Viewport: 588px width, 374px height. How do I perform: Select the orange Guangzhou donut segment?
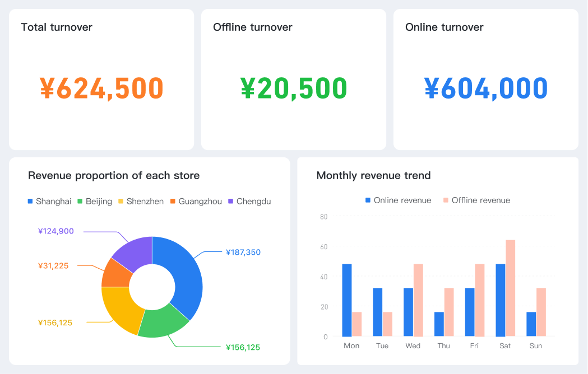[x=115, y=273]
